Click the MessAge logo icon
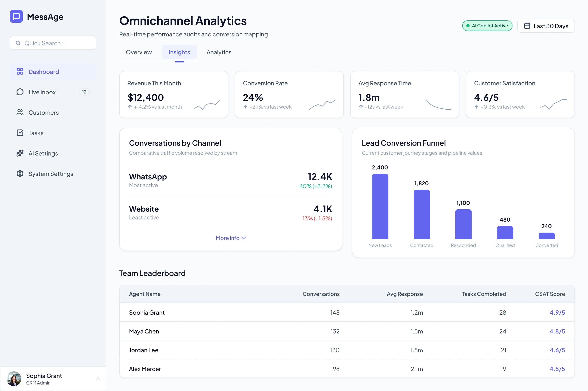The image size is (588, 391). [x=16, y=17]
